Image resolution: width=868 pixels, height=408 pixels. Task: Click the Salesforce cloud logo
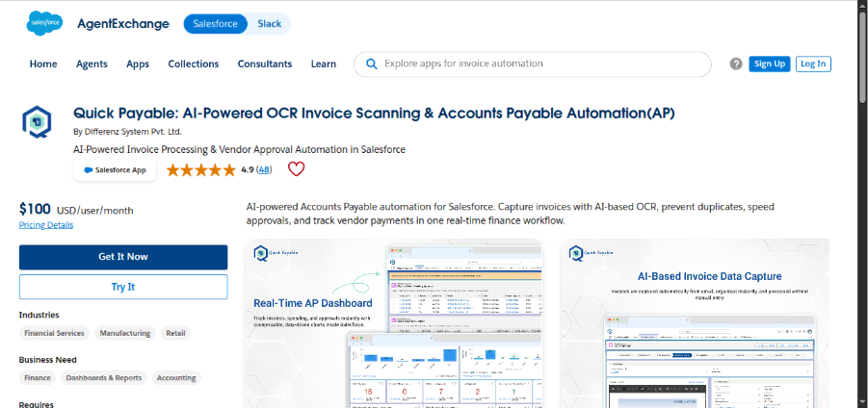point(44,23)
